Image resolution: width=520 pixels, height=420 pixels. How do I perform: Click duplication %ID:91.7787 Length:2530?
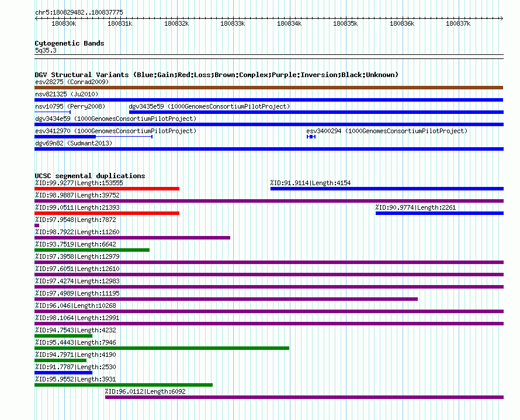point(63,373)
